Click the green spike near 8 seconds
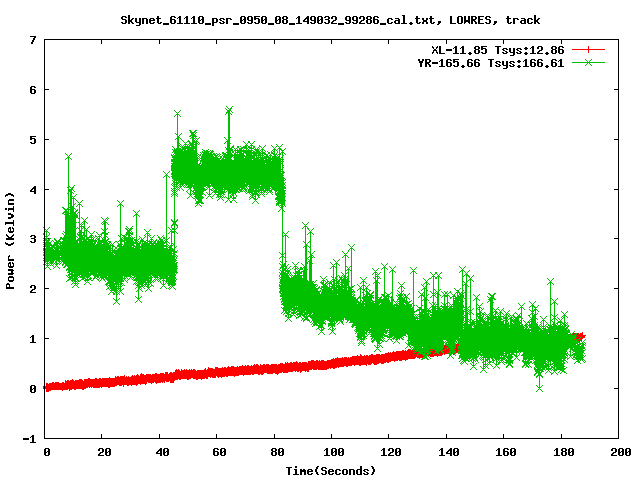This screenshot has height=480, width=640. 68,156
